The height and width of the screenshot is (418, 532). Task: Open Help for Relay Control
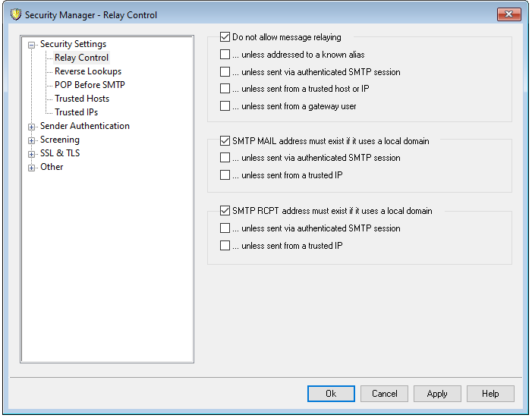pyautogui.click(x=490, y=394)
